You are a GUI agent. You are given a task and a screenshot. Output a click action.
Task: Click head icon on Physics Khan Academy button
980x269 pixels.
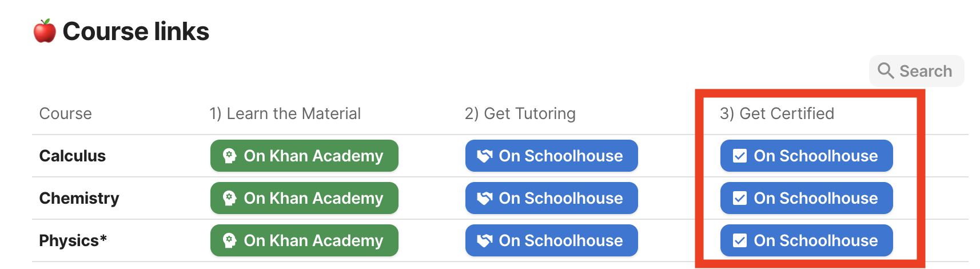(x=229, y=240)
